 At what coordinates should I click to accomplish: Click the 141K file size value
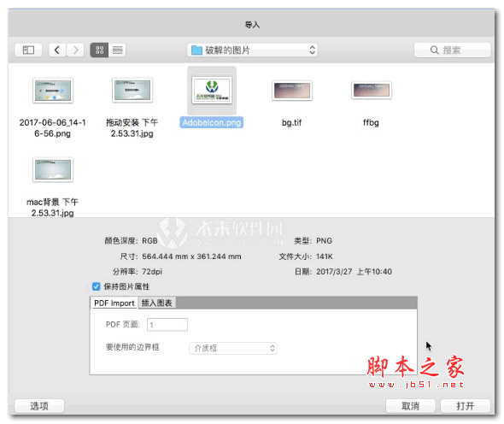(325, 256)
